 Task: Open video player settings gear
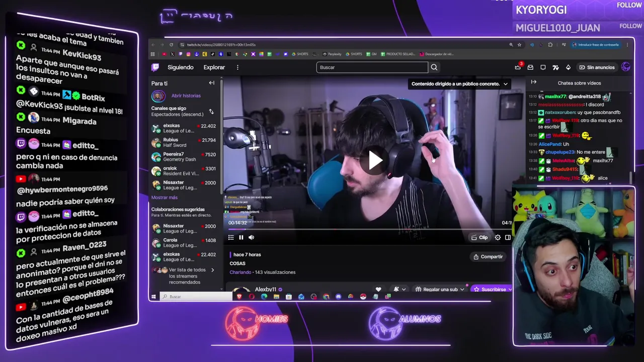tap(498, 237)
